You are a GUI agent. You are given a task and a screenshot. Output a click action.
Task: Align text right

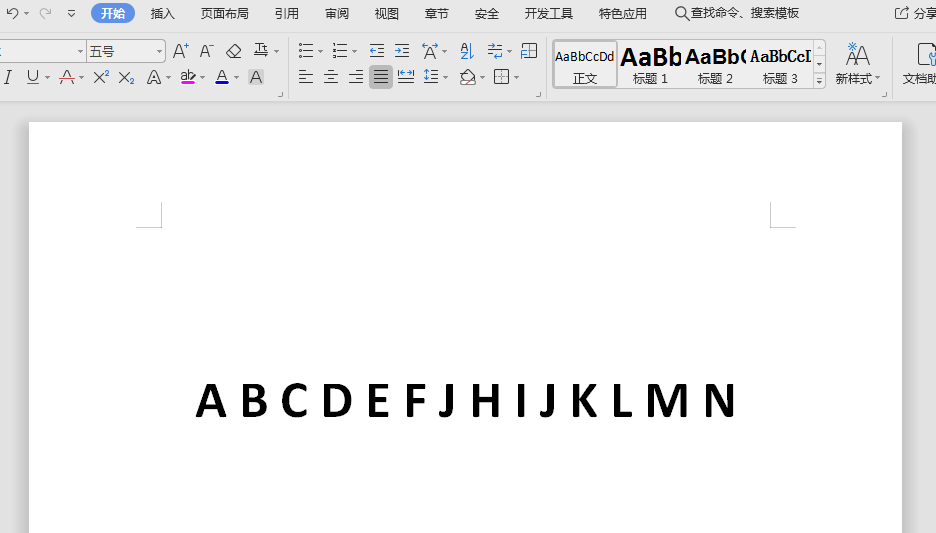356,77
